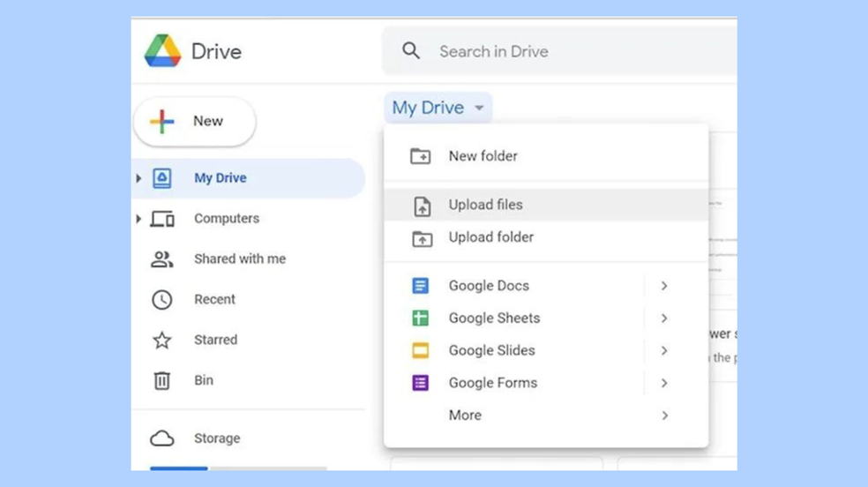This screenshot has width=868, height=487.
Task: Click the Google Drive logo
Action: (162, 51)
